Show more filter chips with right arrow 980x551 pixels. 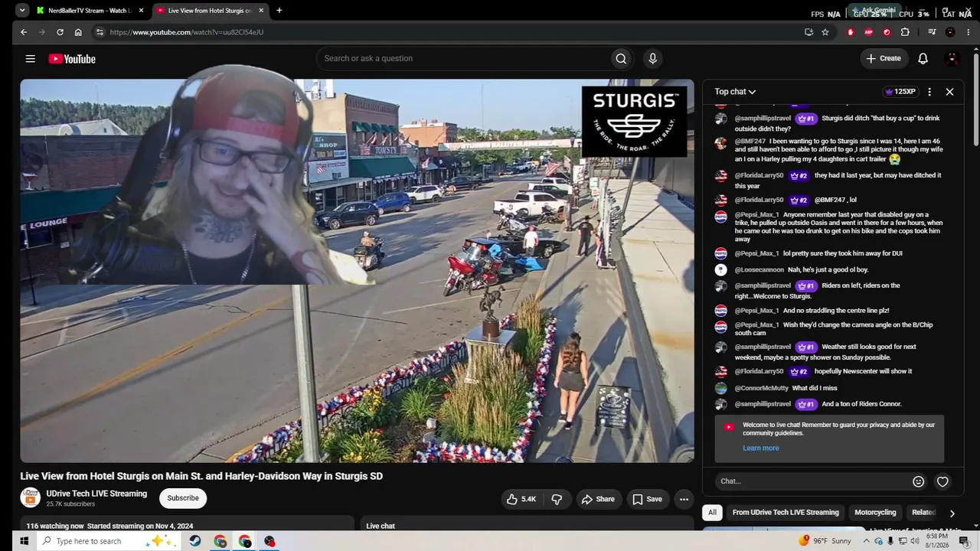[952, 514]
